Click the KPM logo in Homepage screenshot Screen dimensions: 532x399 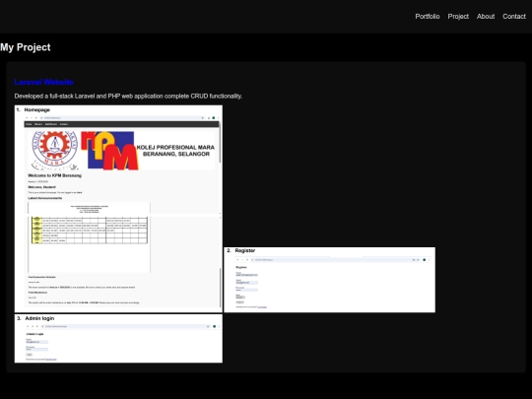click(109, 151)
